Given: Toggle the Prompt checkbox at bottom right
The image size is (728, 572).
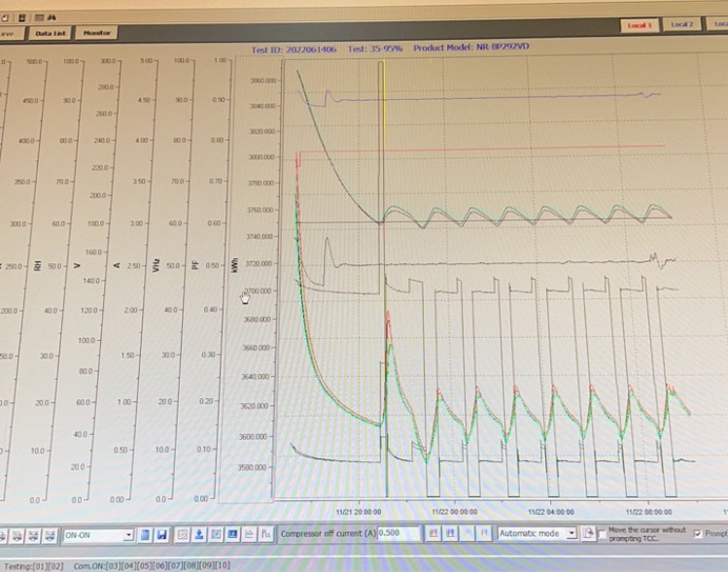Looking at the screenshot, I should point(698,533).
